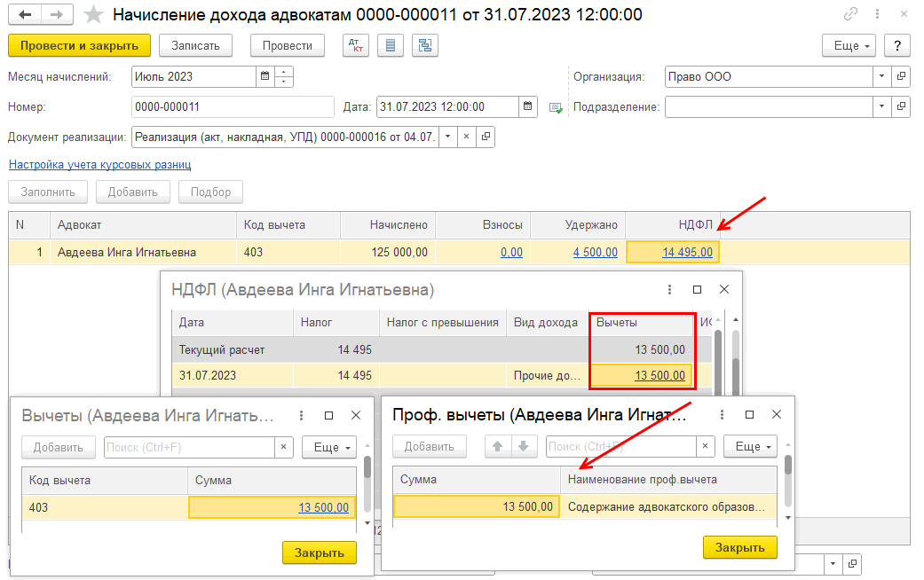Click the Номер input field

tap(232, 107)
